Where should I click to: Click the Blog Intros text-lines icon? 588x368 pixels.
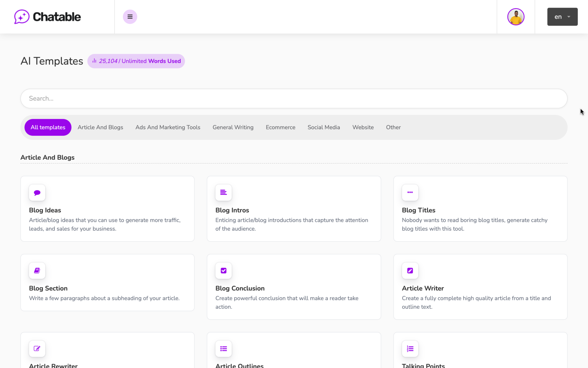coord(223,193)
